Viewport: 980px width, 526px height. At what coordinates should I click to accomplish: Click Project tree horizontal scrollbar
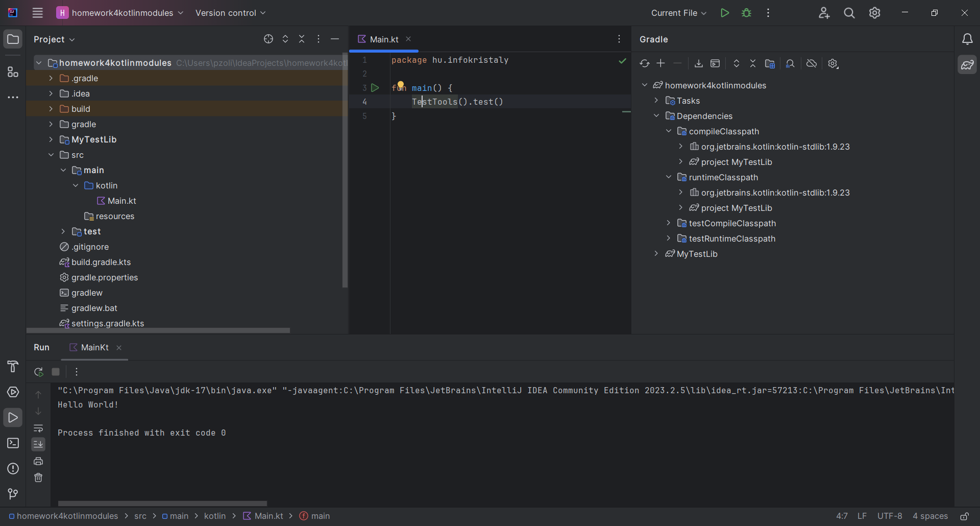click(158, 330)
